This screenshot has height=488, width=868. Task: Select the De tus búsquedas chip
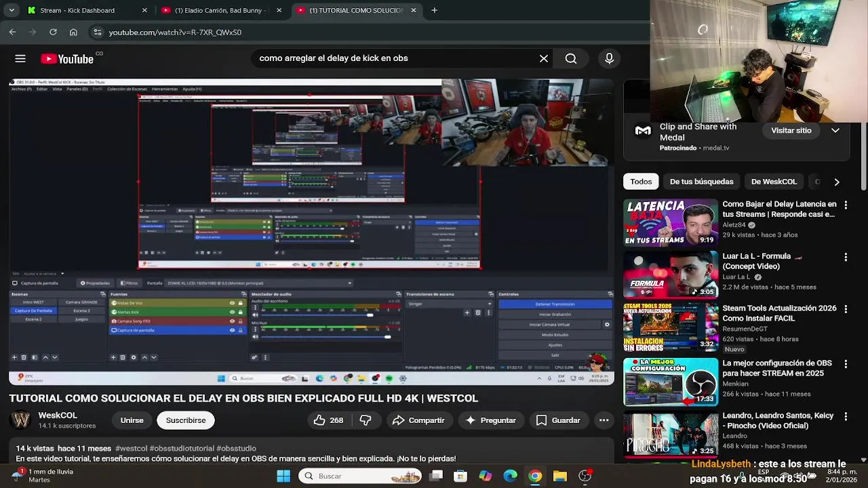point(701,182)
